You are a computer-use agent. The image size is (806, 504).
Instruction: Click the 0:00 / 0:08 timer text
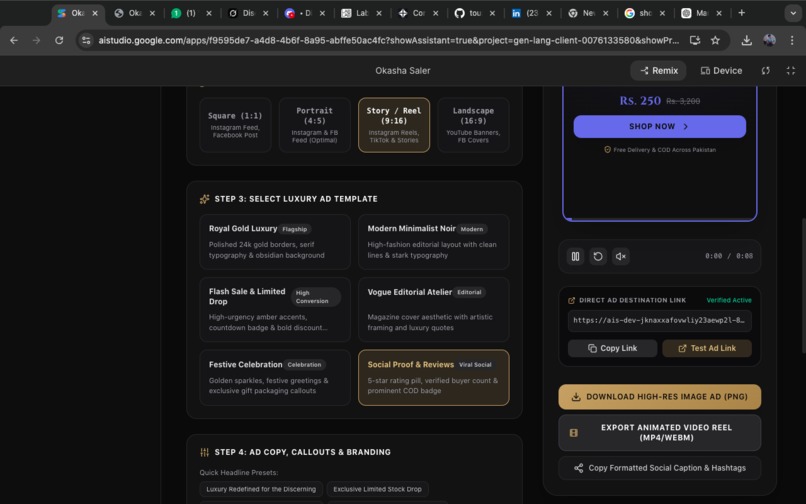coord(728,256)
